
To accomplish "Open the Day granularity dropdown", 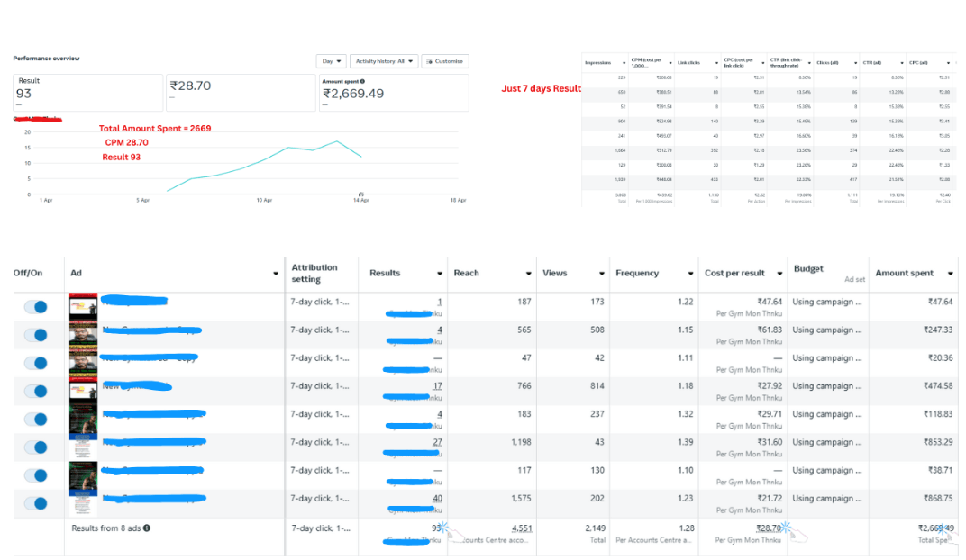I will click(x=331, y=61).
